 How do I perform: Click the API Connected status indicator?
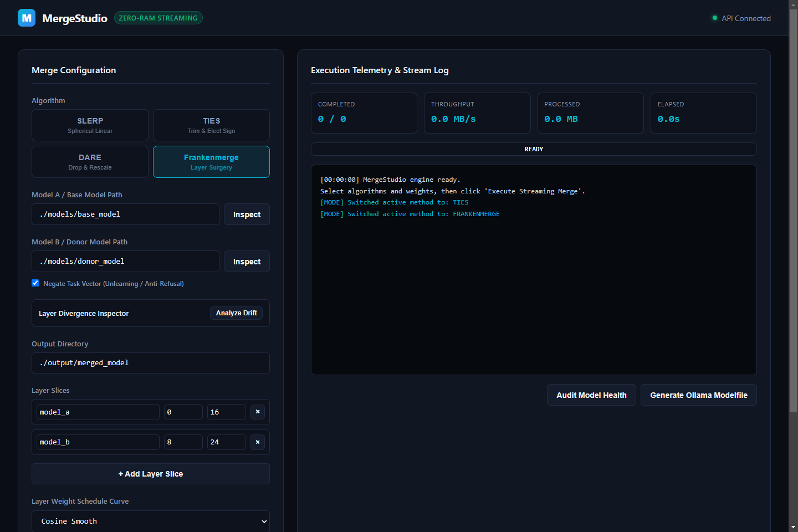coord(741,18)
